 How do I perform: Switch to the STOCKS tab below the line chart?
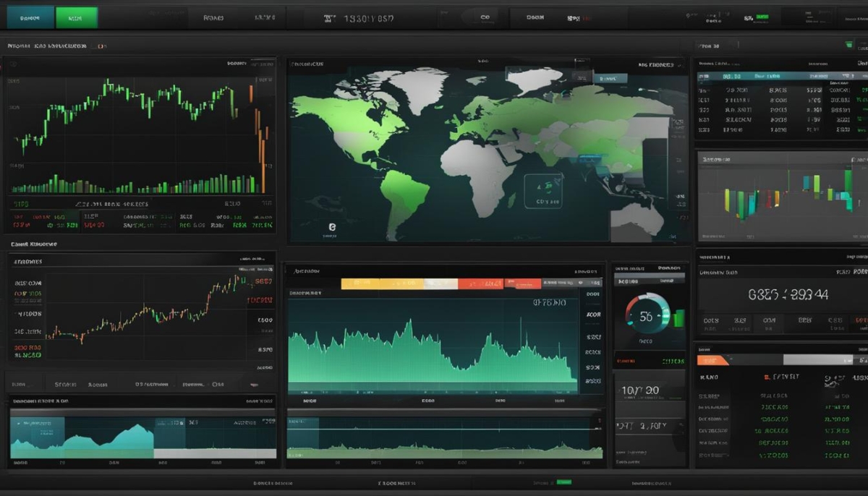point(65,385)
